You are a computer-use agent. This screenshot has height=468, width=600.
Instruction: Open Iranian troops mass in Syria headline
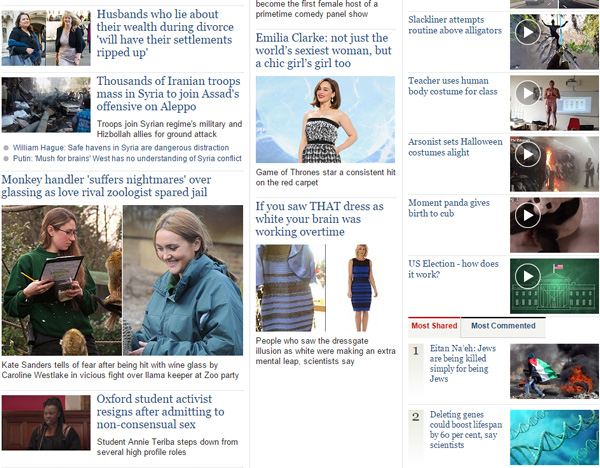pyautogui.click(x=168, y=94)
